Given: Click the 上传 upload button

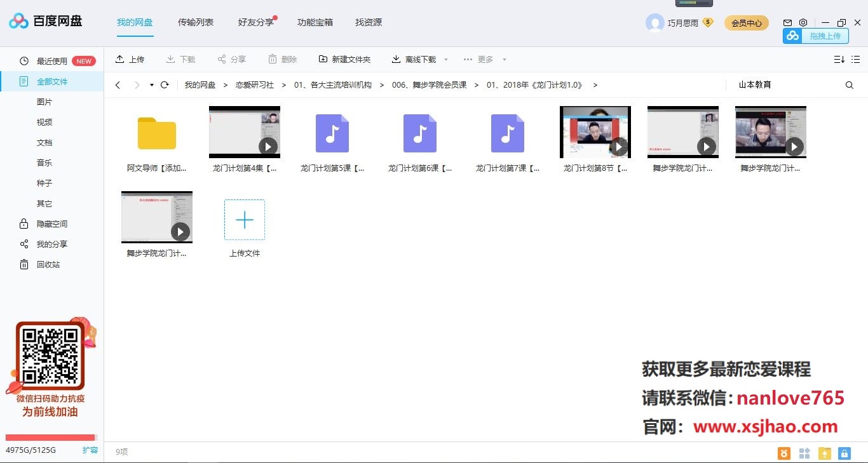Looking at the screenshot, I should pos(130,59).
